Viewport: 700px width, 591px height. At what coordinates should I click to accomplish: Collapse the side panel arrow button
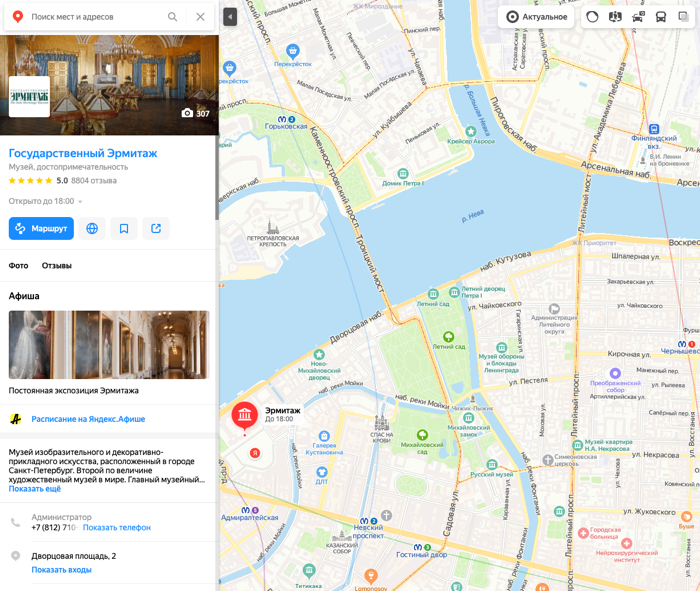[x=230, y=17]
